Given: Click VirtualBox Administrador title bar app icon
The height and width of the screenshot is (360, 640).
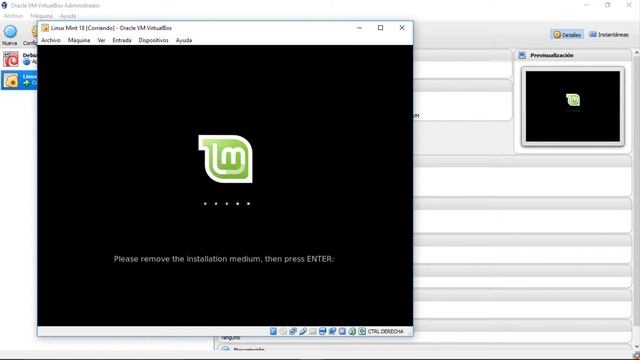Looking at the screenshot, I should click(4, 5).
